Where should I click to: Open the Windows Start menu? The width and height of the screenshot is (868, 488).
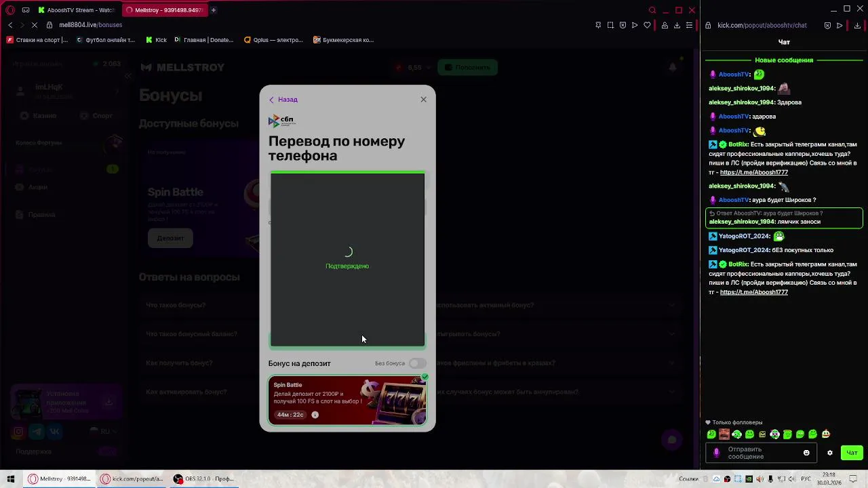[x=11, y=479]
